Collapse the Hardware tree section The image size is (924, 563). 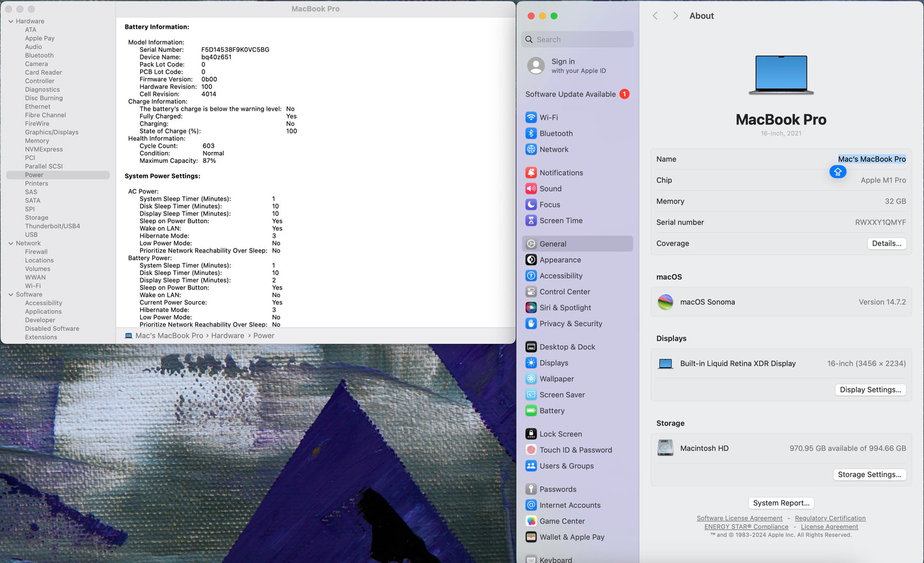click(11, 22)
